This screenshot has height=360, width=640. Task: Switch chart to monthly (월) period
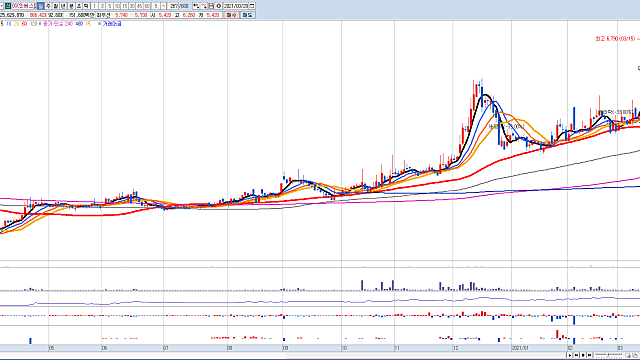click(x=56, y=6)
